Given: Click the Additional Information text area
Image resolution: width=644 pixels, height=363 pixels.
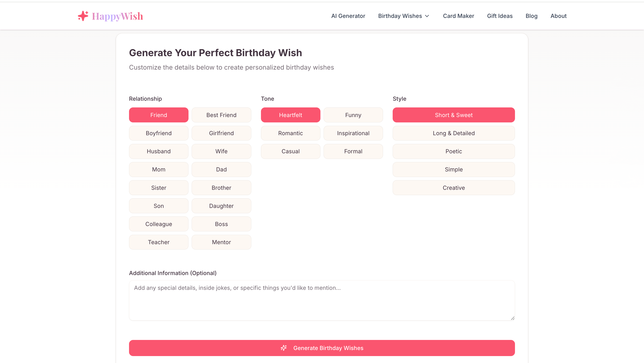Looking at the screenshot, I should (x=322, y=300).
